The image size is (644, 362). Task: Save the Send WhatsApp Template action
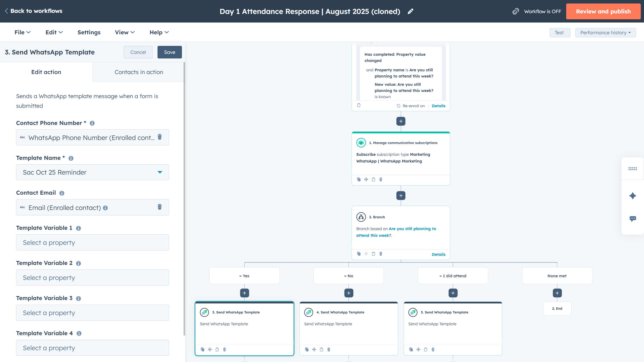[170, 52]
